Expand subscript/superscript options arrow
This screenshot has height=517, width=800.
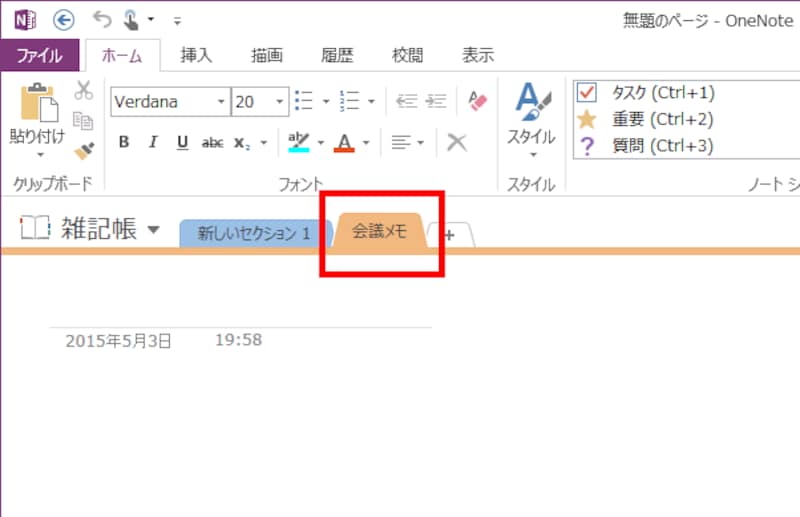[264, 142]
